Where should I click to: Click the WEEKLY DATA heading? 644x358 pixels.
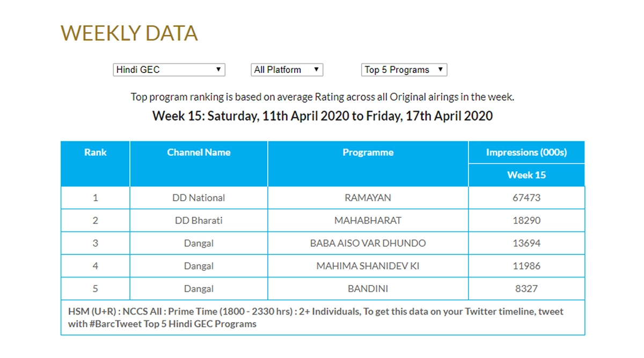tap(129, 33)
